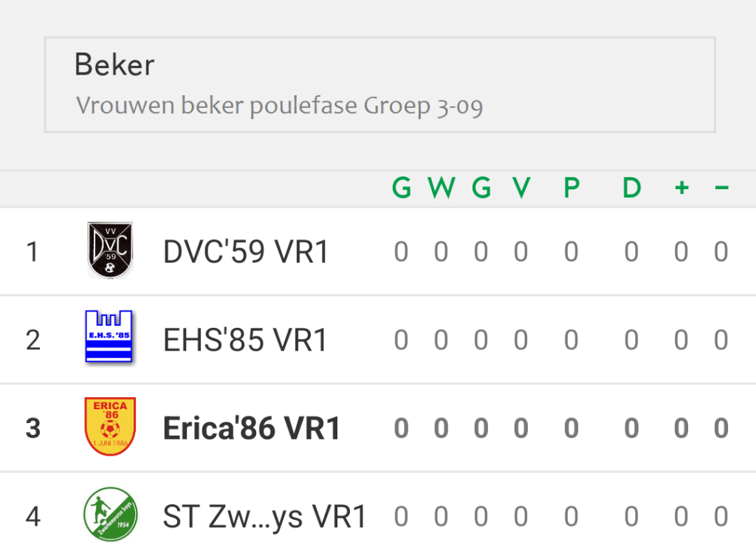
Task: Click the P points column header
Action: pos(571,188)
